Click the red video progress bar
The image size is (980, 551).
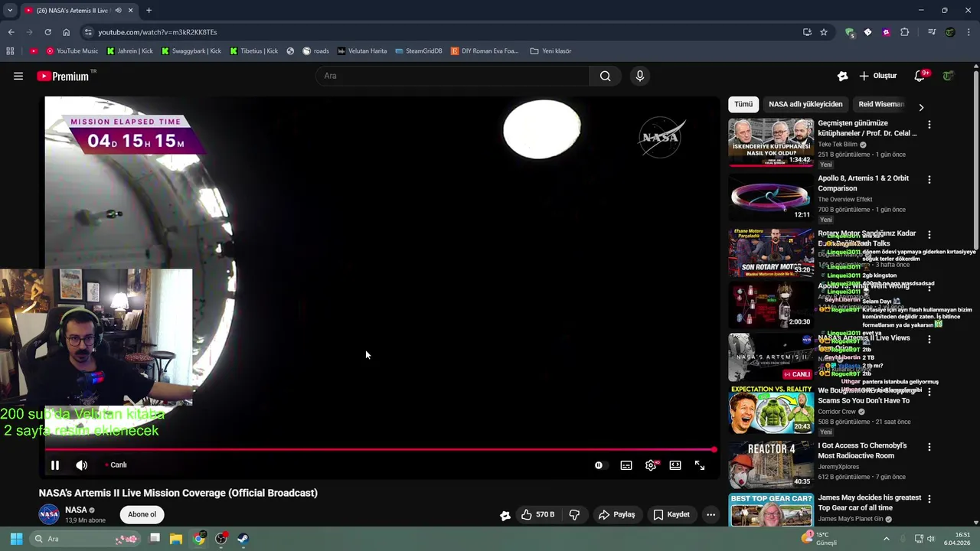tap(380, 450)
